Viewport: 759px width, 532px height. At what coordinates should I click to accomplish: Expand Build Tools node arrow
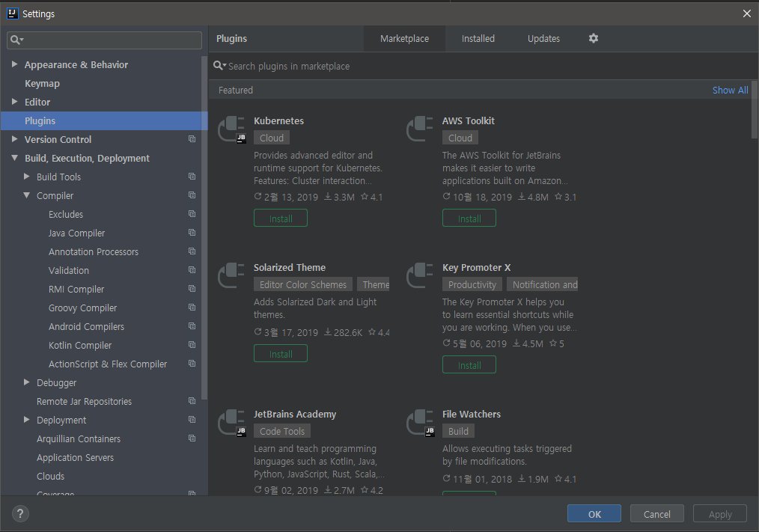pos(27,177)
